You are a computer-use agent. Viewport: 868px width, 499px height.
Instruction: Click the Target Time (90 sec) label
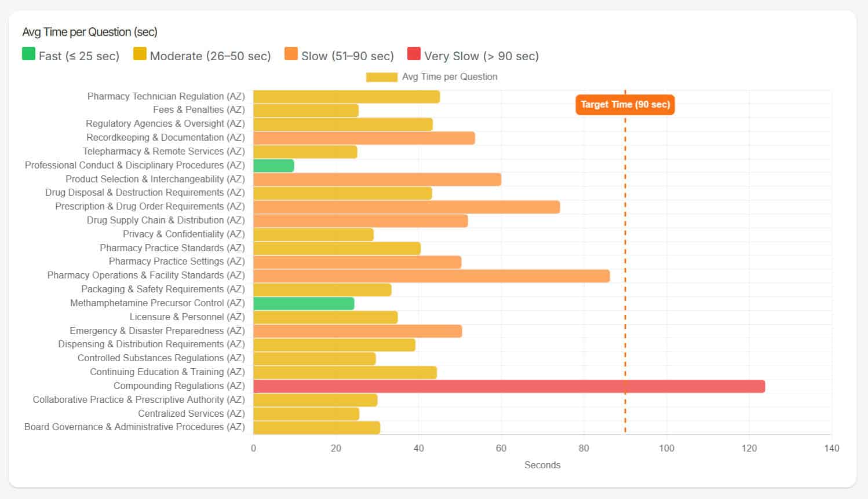point(625,105)
